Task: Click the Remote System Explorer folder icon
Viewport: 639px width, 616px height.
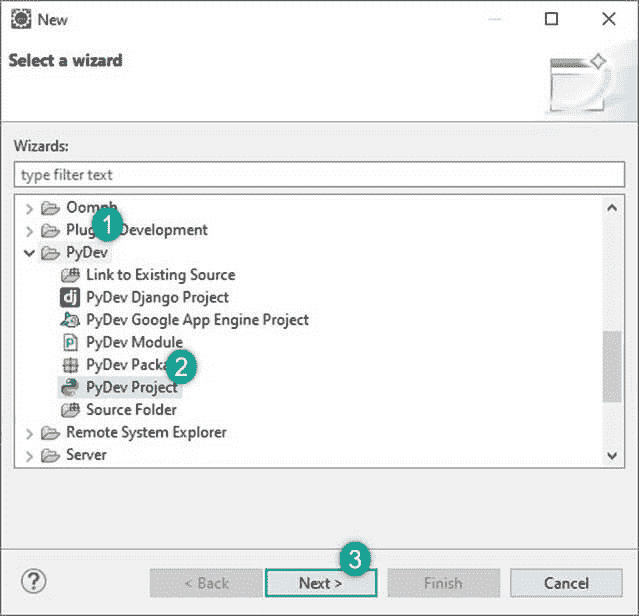Action: click(51, 433)
